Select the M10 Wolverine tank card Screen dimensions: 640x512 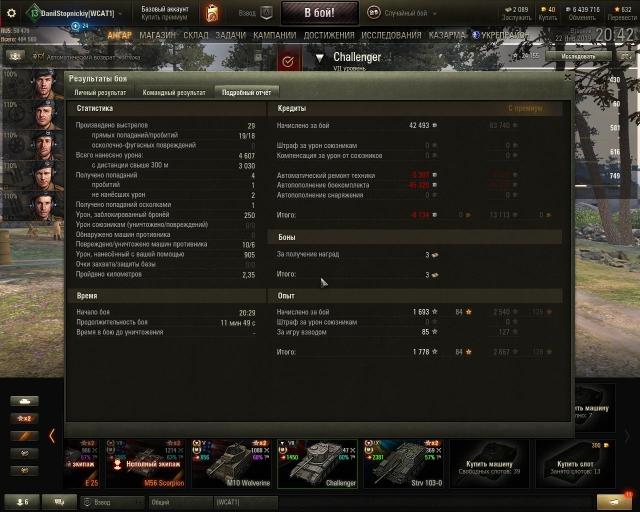point(231,463)
